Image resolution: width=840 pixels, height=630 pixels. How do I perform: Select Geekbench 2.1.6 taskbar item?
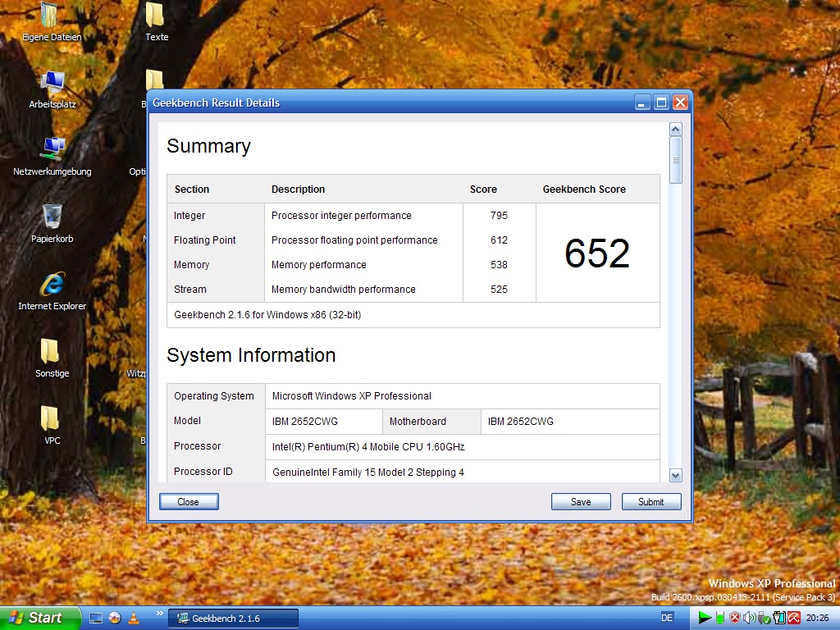click(233, 619)
